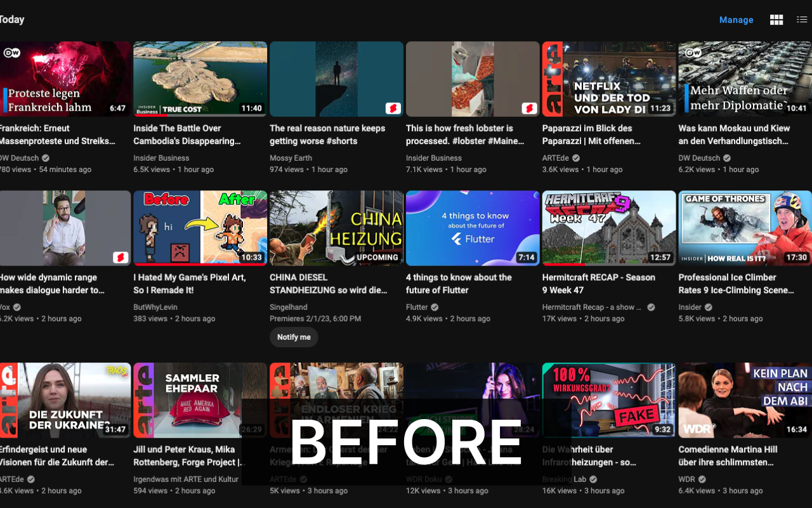812x508 pixels.
Task: Open Hermitcraft Recap Week 47 thumbnail
Action: [x=609, y=228]
